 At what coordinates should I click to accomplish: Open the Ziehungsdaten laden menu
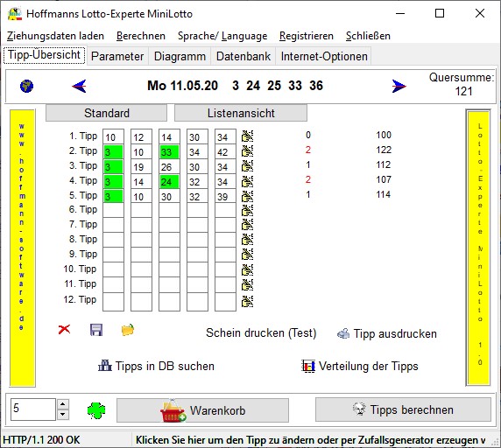[55, 36]
